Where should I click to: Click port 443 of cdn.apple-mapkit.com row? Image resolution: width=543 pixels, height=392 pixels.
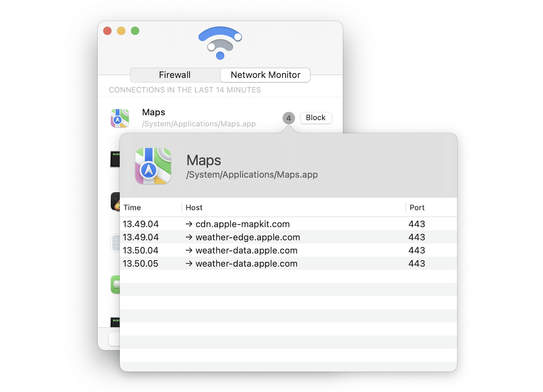coord(417,224)
